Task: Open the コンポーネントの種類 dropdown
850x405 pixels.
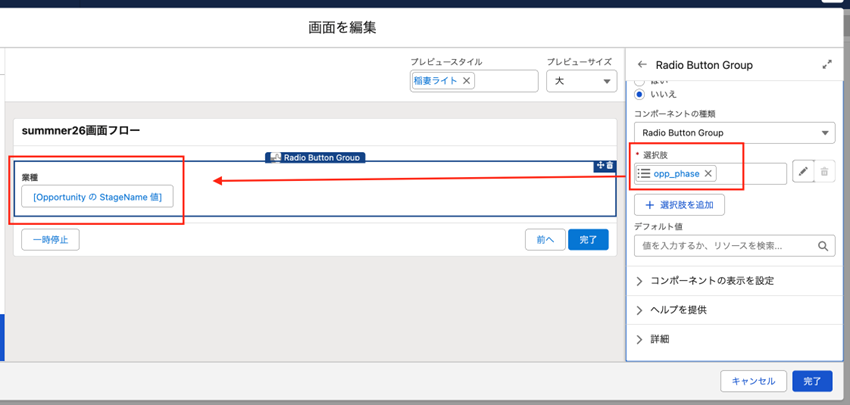Action: coord(734,133)
